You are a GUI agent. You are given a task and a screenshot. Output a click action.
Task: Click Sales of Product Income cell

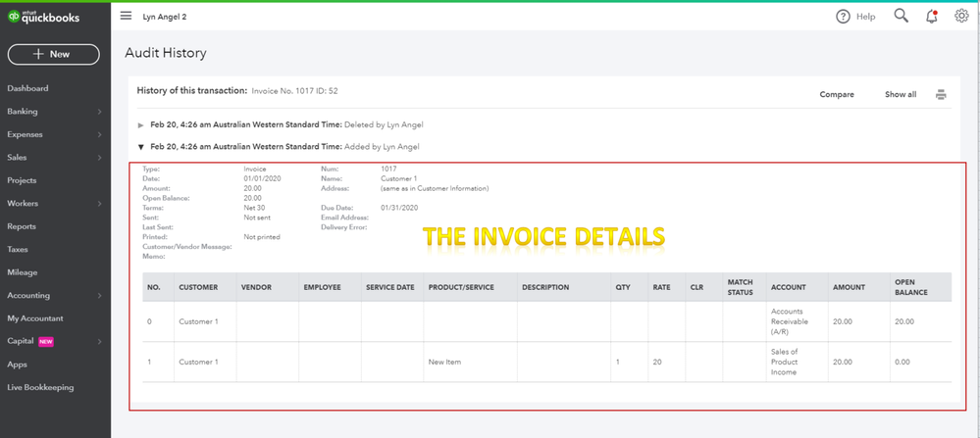[x=786, y=362]
